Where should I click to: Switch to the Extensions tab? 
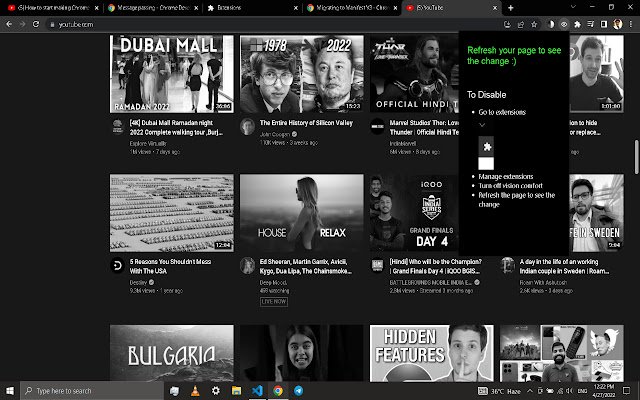click(252, 8)
